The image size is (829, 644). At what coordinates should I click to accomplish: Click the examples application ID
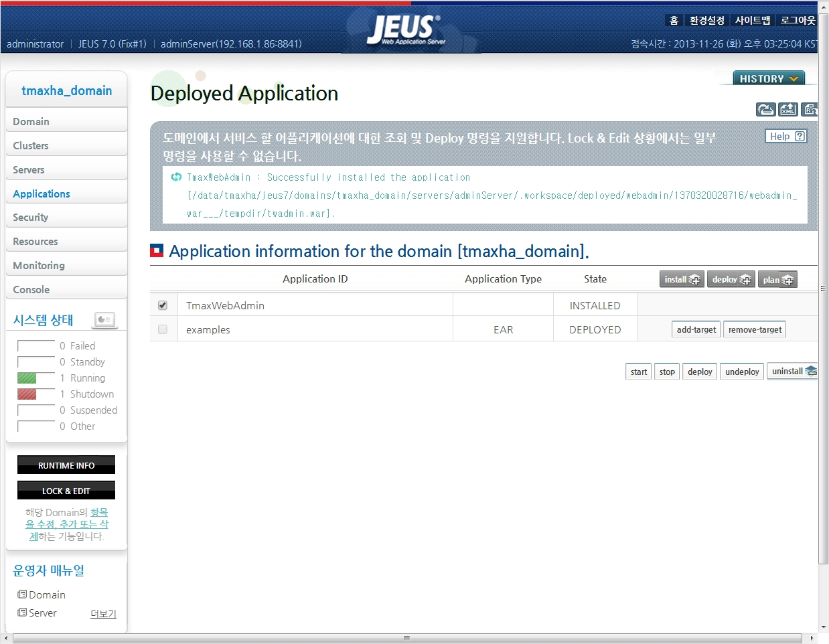[x=208, y=329]
